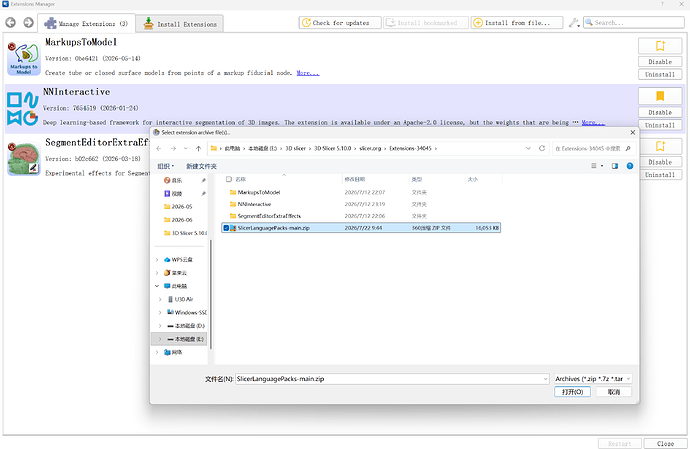Refresh the file dialog folder view
The width and height of the screenshot is (690, 449).
542,148
